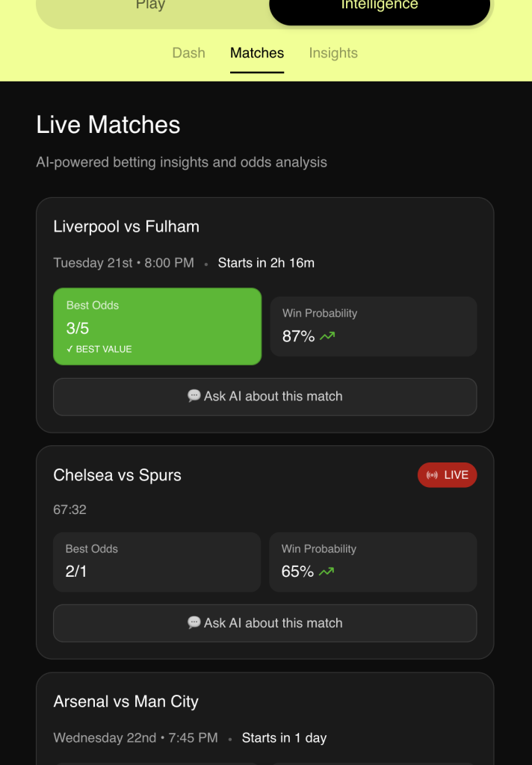Go to the Insights tab

pos(333,53)
